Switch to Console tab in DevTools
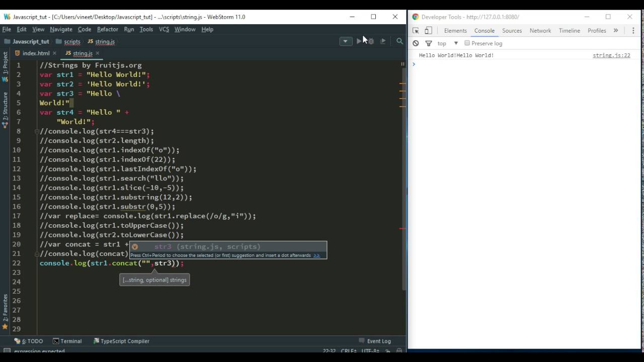Viewport: 644px width, 362px height. coord(485,31)
